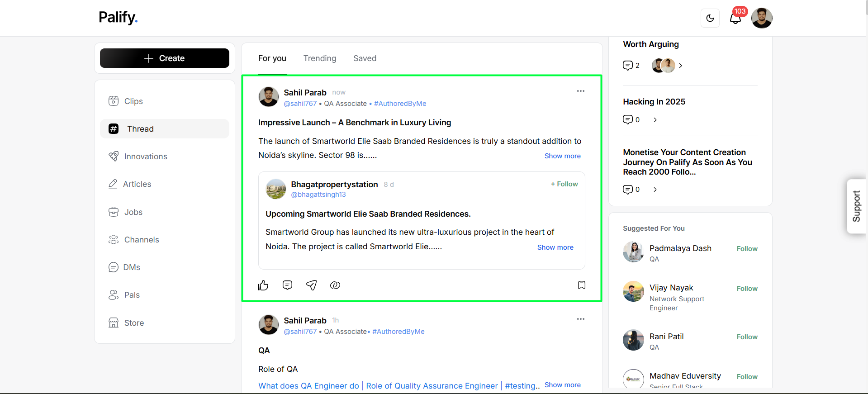Click the Articles pencil icon
Screen dimensions: 868x394
pos(113,184)
